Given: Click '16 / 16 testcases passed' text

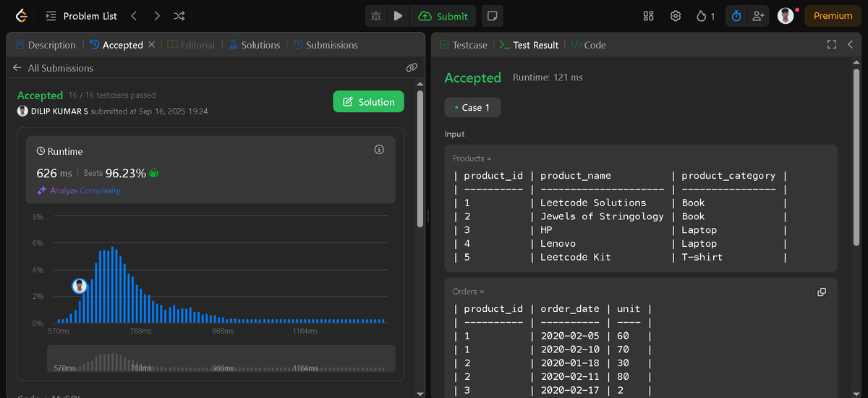Looking at the screenshot, I should (x=112, y=96).
